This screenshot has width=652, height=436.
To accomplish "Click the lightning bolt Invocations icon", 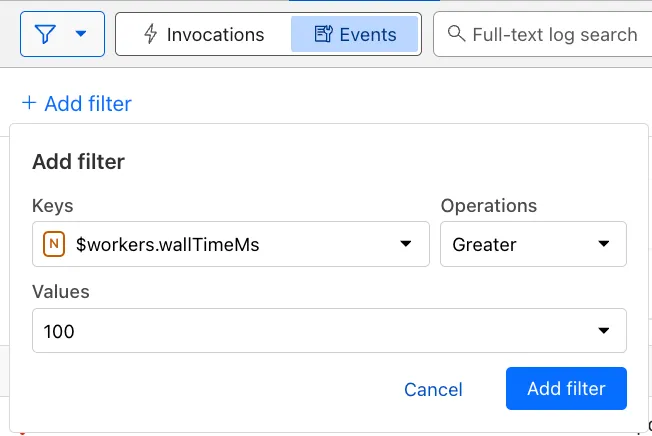I will point(151,35).
